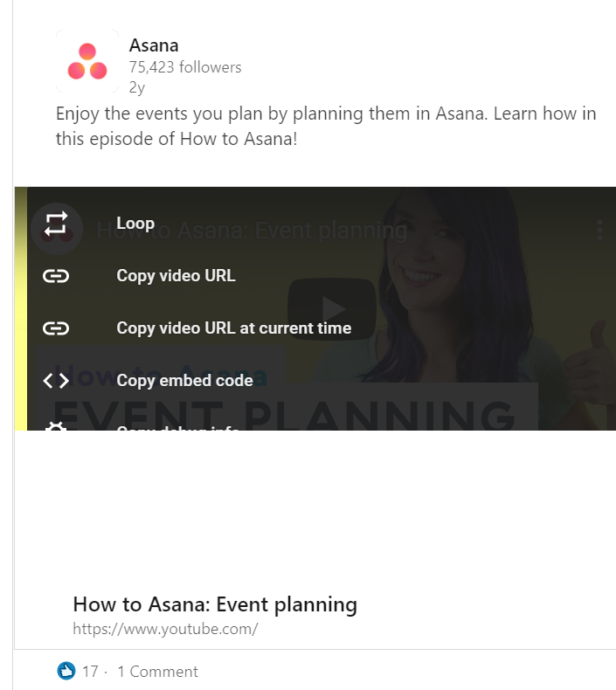
Task: Click the youtube.com URL under the title
Action: (165, 629)
